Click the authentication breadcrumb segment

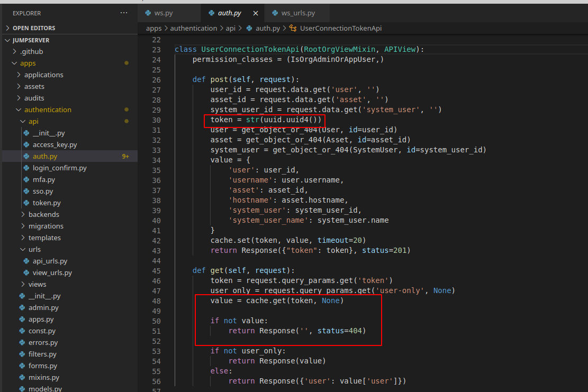[x=193, y=28]
